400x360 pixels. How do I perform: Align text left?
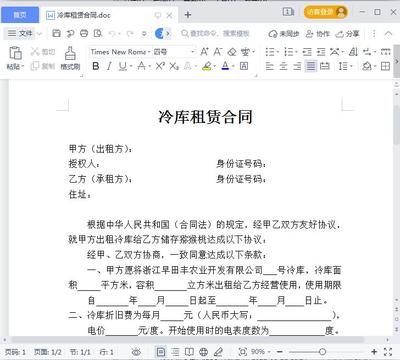pos(269,66)
